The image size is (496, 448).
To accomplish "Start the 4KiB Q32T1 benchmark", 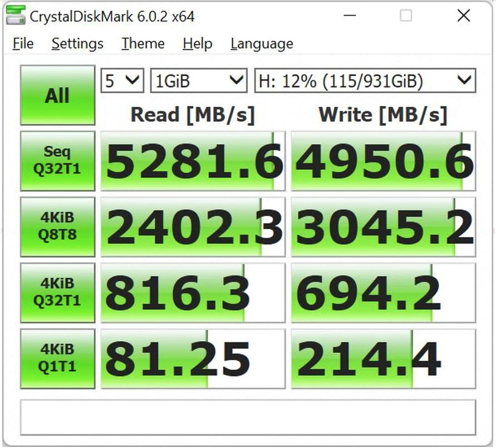I will pos(58,293).
